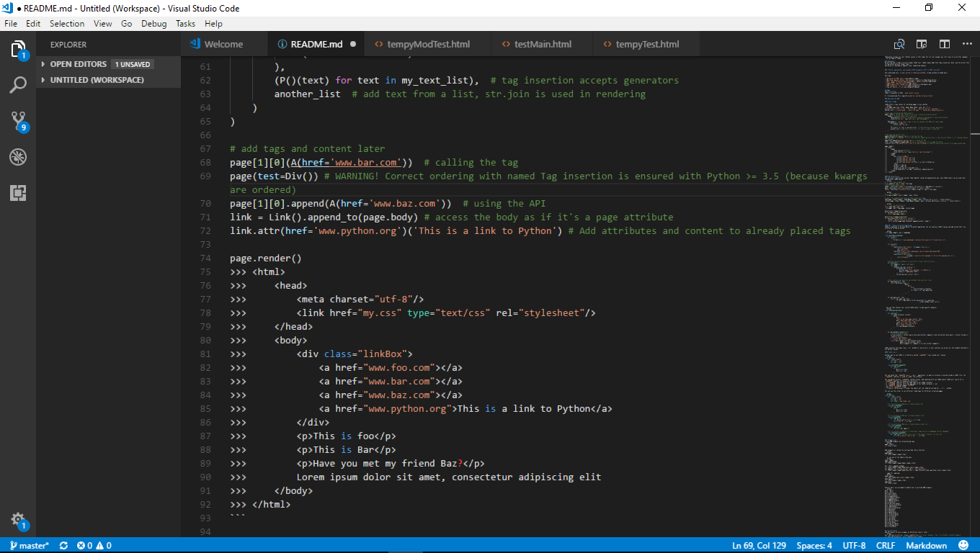The height and width of the screenshot is (553, 980).
Task: Open the Search view in activity bar
Action: [x=18, y=86]
